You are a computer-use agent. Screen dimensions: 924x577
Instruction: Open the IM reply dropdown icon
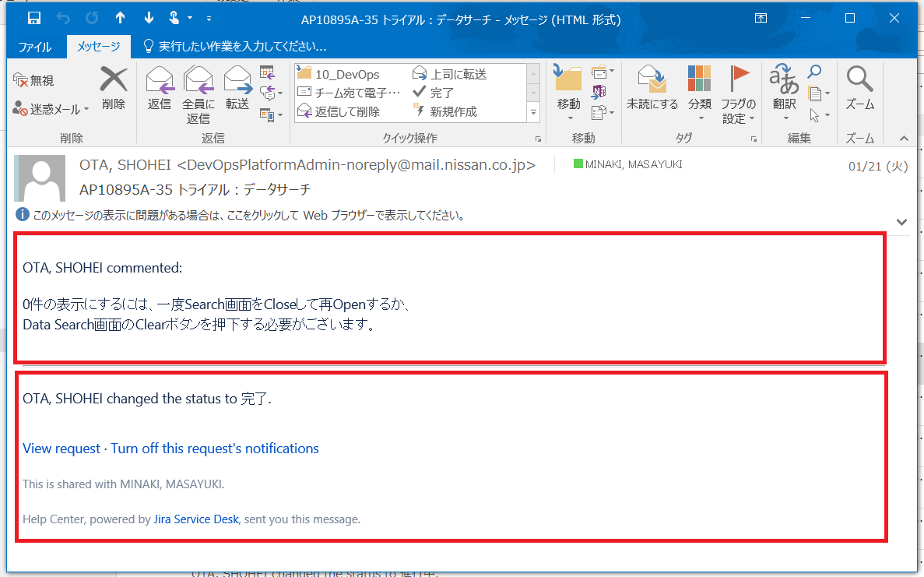pyautogui.click(x=270, y=93)
